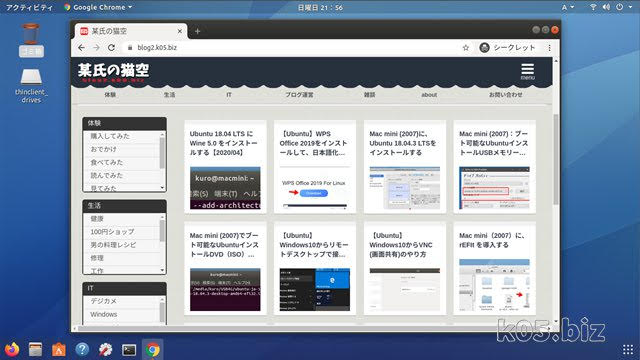Click the terminal thumbnail of bootable DVD article
Screen dimensions: 640x360
225,289
